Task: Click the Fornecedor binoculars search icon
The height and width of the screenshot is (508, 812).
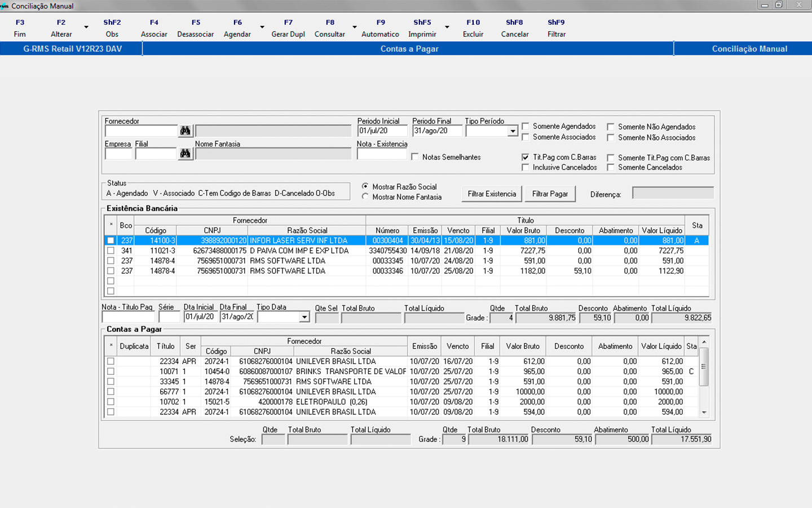Action: coord(185,131)
